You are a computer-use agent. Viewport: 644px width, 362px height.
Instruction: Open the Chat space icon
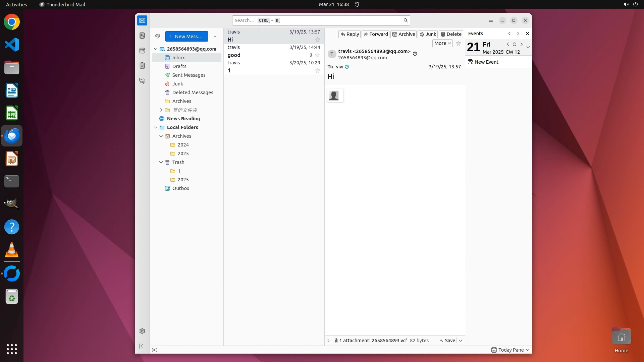142,81
